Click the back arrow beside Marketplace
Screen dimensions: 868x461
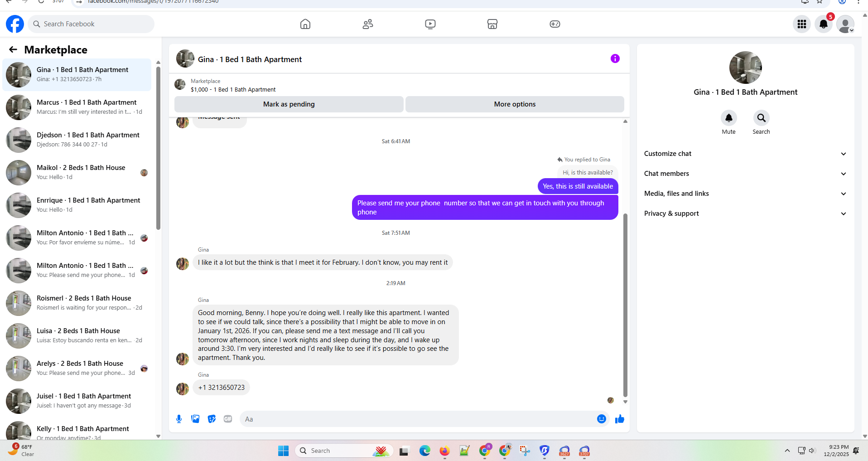(x=13, y=49)
